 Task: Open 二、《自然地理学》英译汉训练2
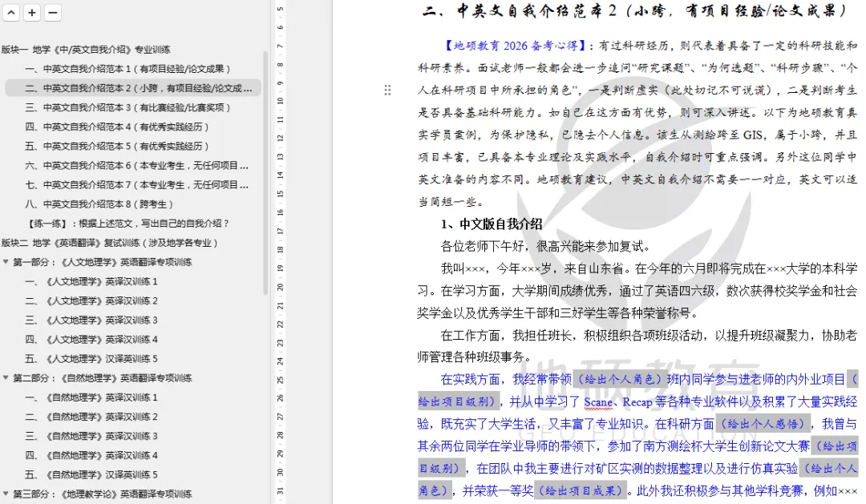[91, 416]
